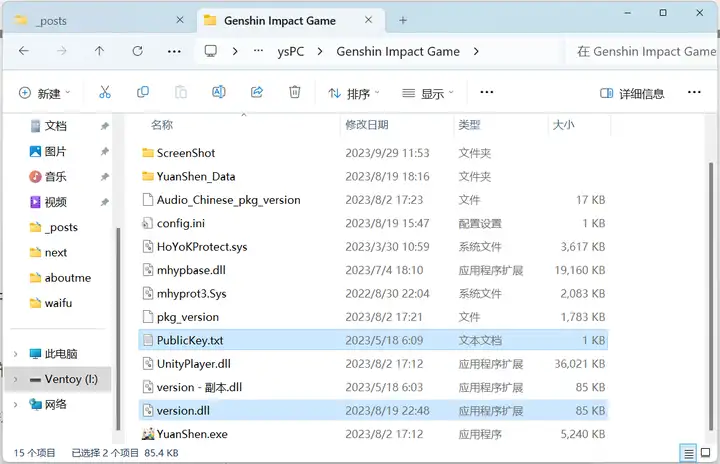Open the new tab plus button
This screenshot has height=464, width=720.
coord(403,20)
